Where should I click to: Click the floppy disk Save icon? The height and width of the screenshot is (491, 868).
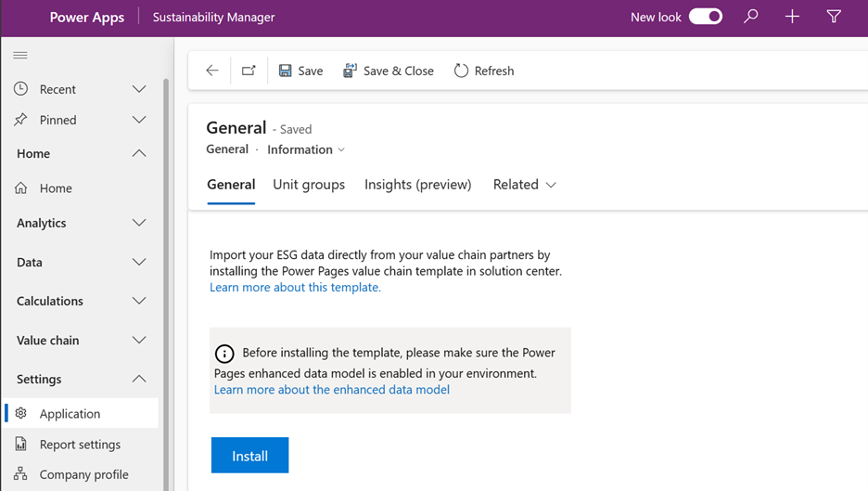click(x=285, y=71)
